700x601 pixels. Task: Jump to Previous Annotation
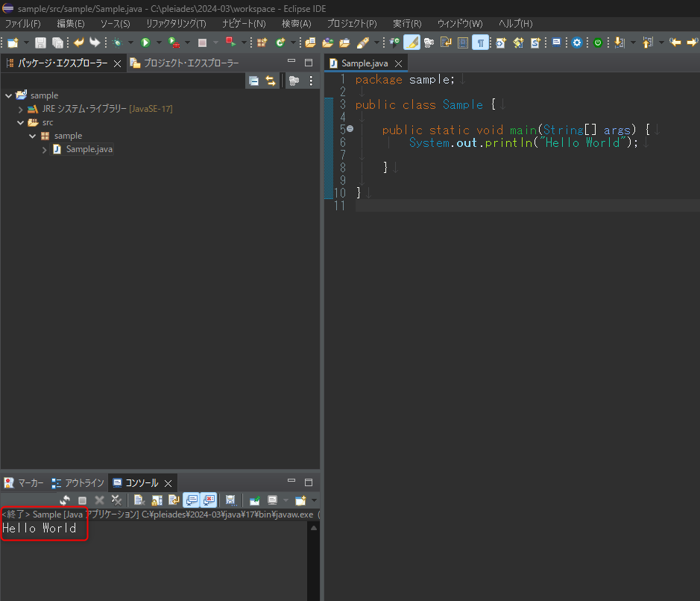647,43
